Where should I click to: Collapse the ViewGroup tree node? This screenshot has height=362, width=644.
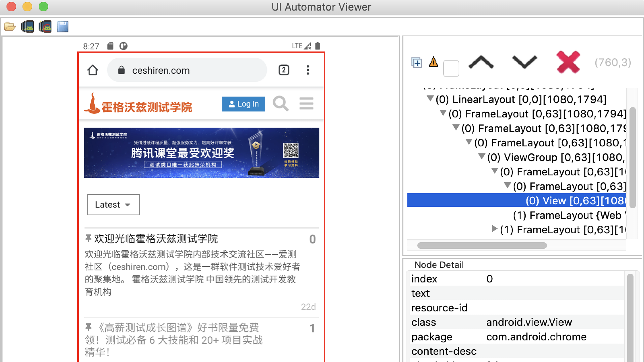482,156
